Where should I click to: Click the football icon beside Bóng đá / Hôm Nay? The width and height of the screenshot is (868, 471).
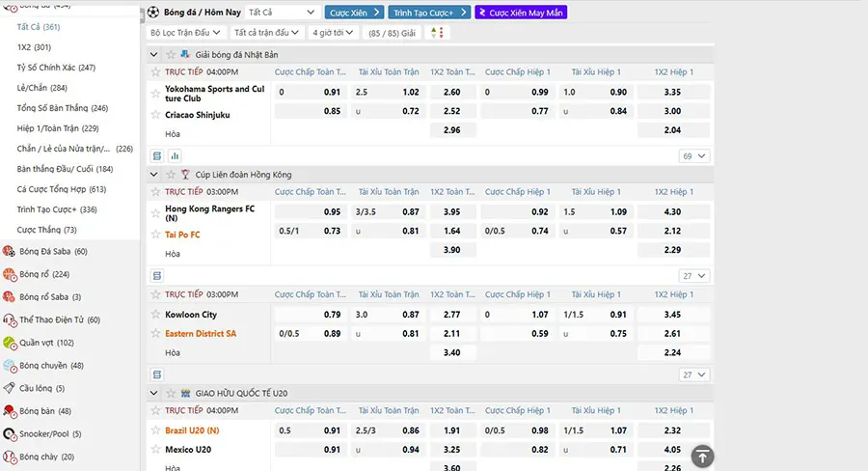click(x=153, y=13)
